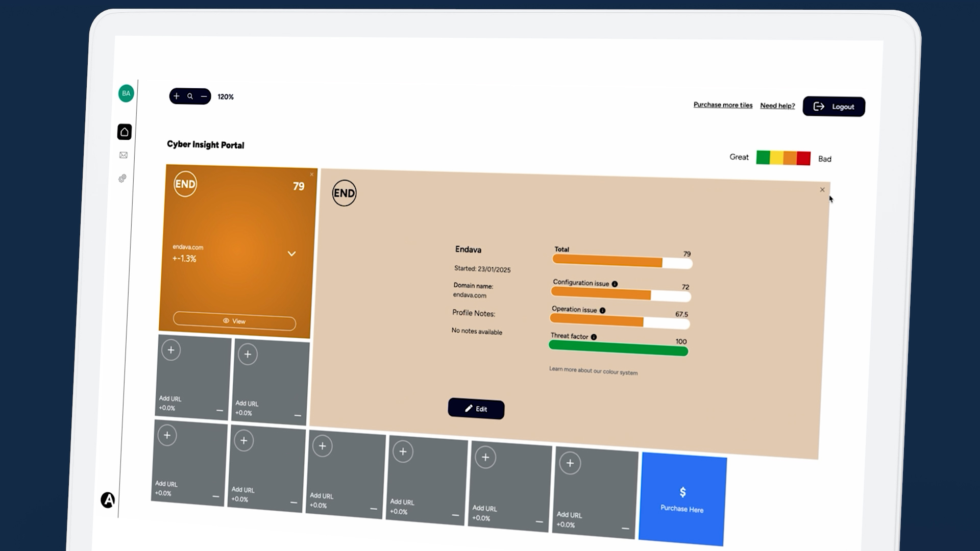The width and height of the screenshot is (980, 551).
Task: Click the blue Purchase Here tile
Action: [x=682, y=500]
